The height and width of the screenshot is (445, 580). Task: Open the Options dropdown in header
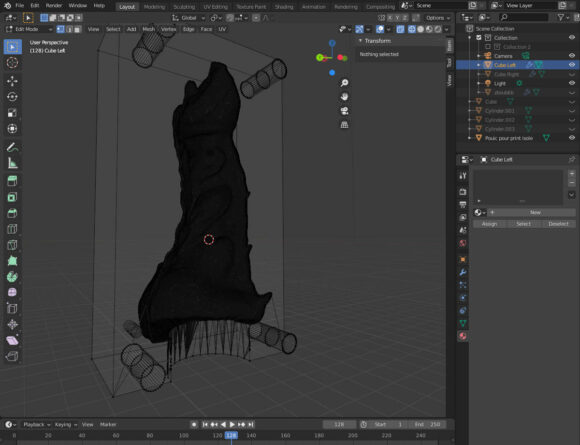(438, 18)
